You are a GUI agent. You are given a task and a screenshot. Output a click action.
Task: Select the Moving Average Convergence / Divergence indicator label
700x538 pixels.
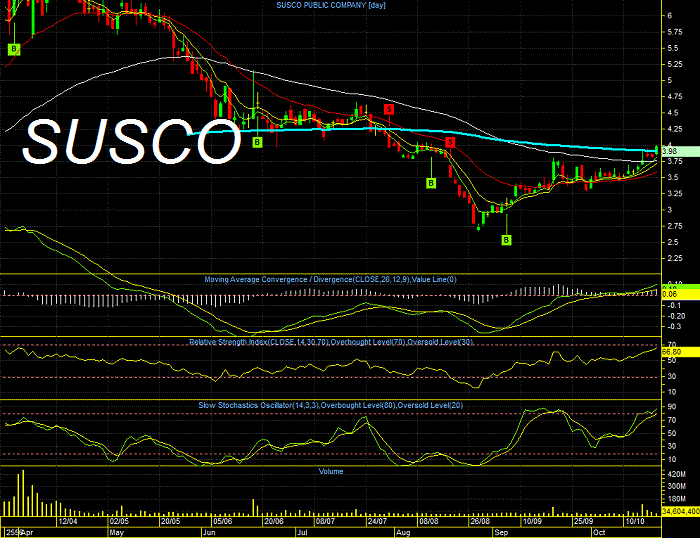coord(330,279)
